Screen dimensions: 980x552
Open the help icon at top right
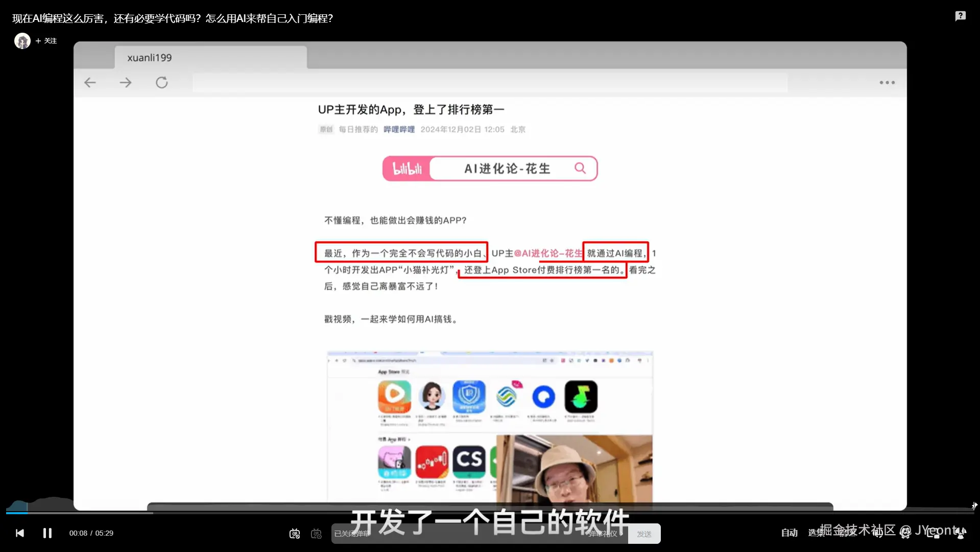coord(960,16)
